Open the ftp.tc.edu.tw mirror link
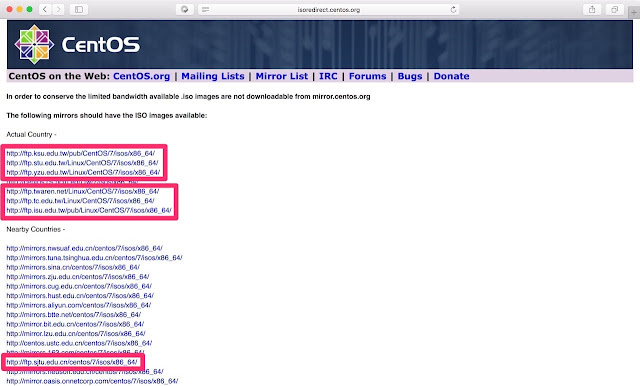 (x=80, y=201)
